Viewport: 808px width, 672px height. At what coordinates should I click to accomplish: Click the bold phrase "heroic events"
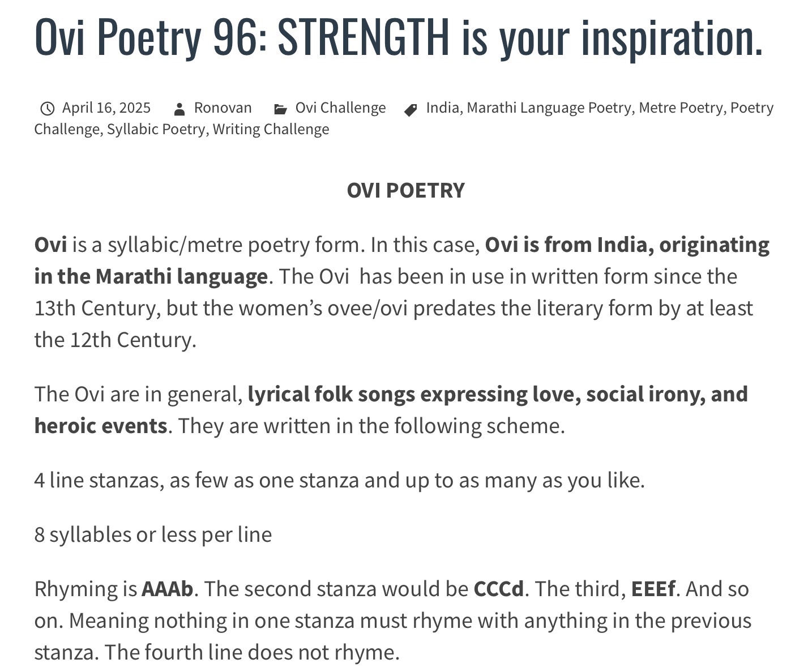pyautogui.click(x=101, y=426)
